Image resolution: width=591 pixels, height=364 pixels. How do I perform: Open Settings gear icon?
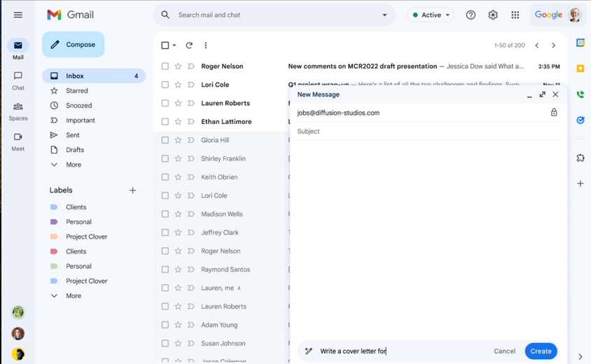[x=493, y=15]
